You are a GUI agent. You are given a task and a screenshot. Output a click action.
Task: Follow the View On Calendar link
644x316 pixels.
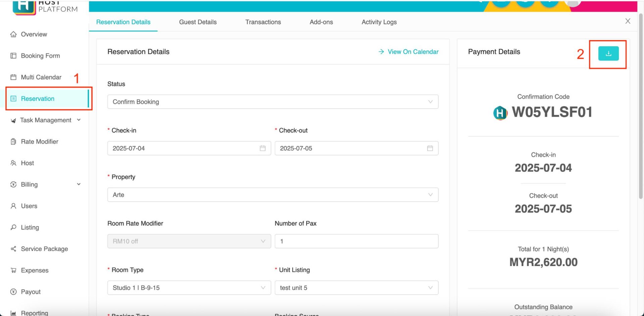[409, 52]
